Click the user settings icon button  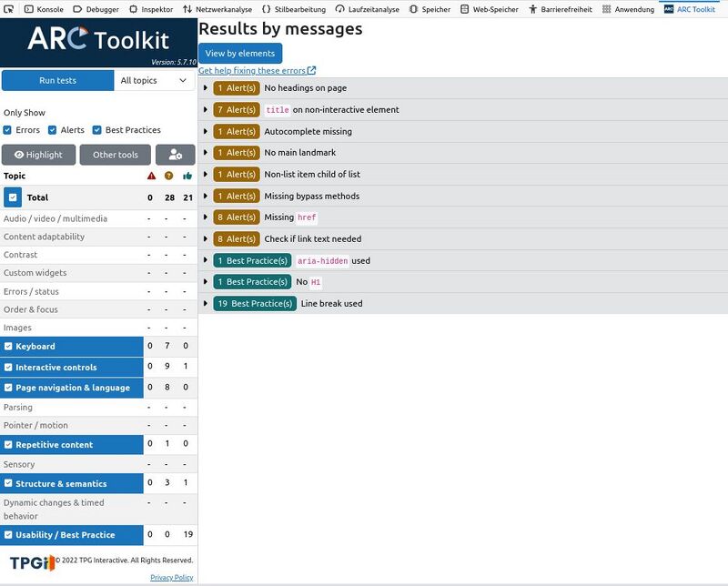click(175, 155)
